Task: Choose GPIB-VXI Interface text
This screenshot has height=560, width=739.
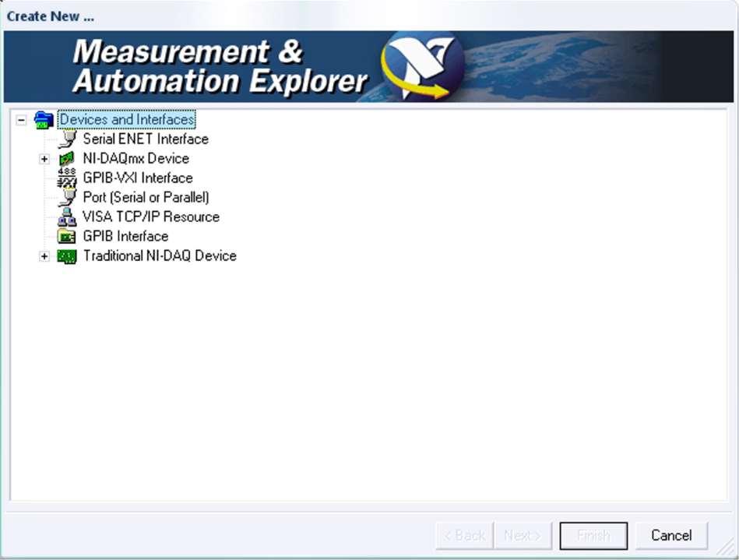Action: point(138,178)
